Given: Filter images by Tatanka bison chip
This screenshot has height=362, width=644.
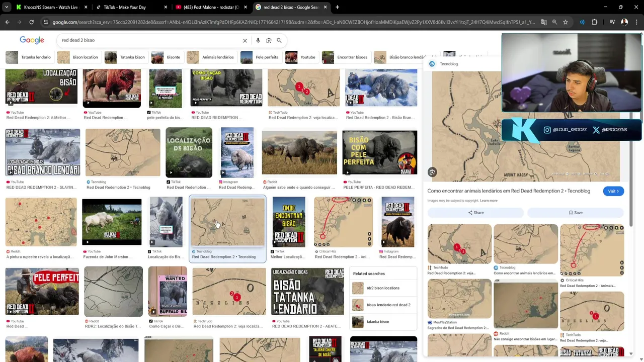Looking at the screenshot, I should (125, 57).
